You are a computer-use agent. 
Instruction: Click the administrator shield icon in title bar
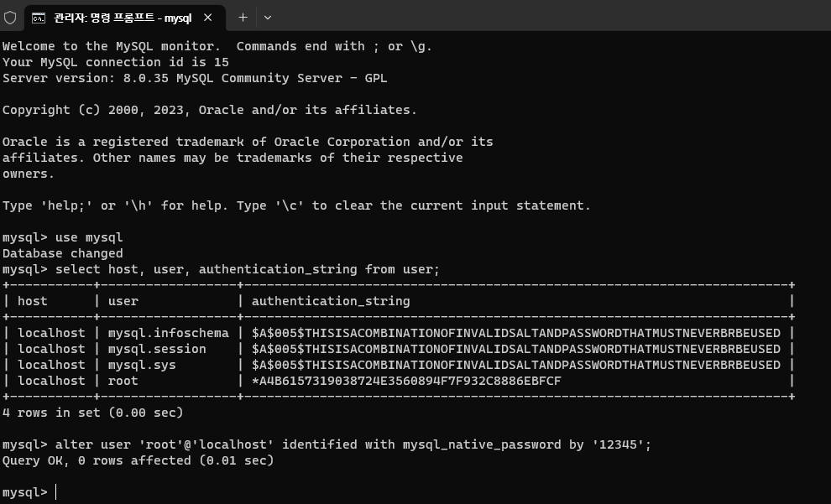(x=12, y=17)
